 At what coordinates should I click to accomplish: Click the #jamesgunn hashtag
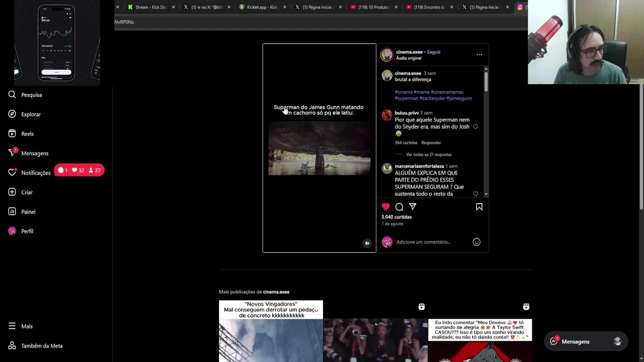[x=459, y=99]
